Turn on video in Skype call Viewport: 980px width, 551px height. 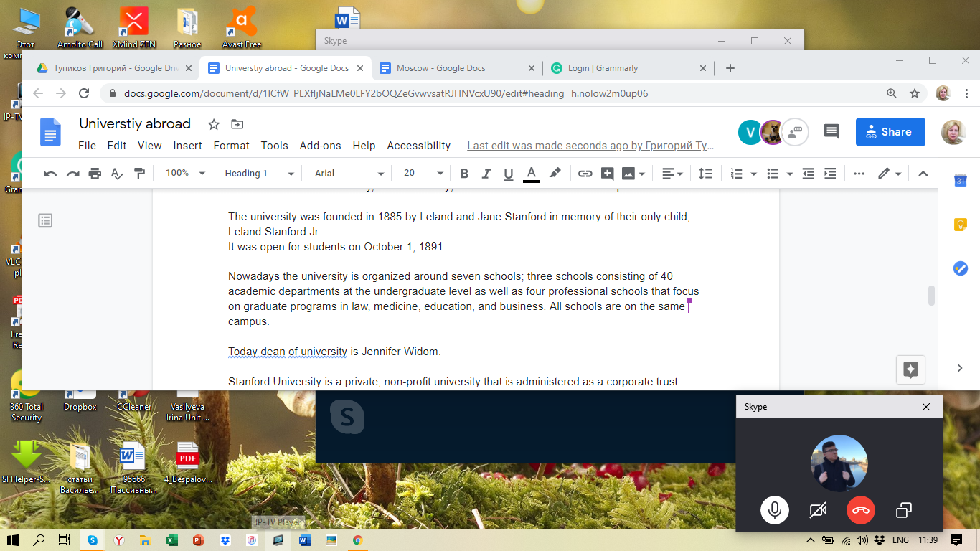(x=818, y=510)
